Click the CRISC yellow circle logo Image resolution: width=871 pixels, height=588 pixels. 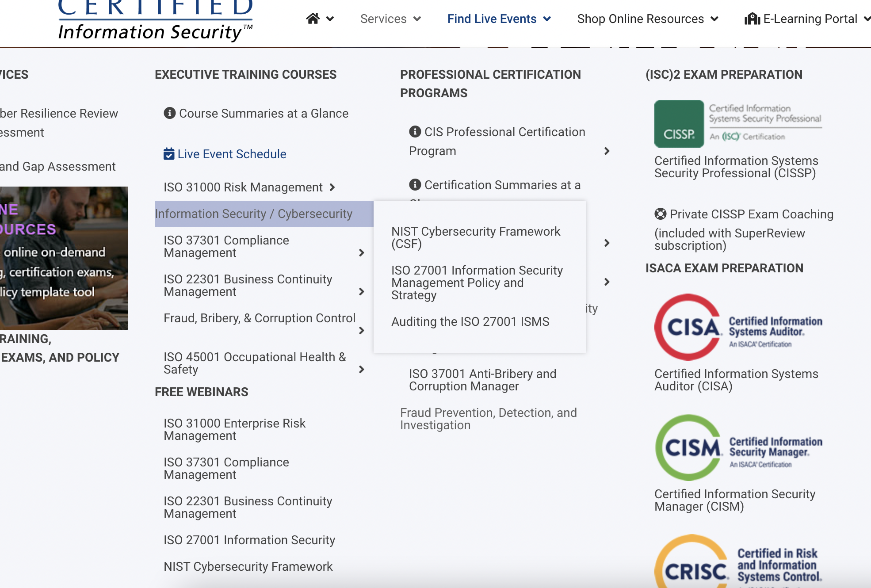691,566
